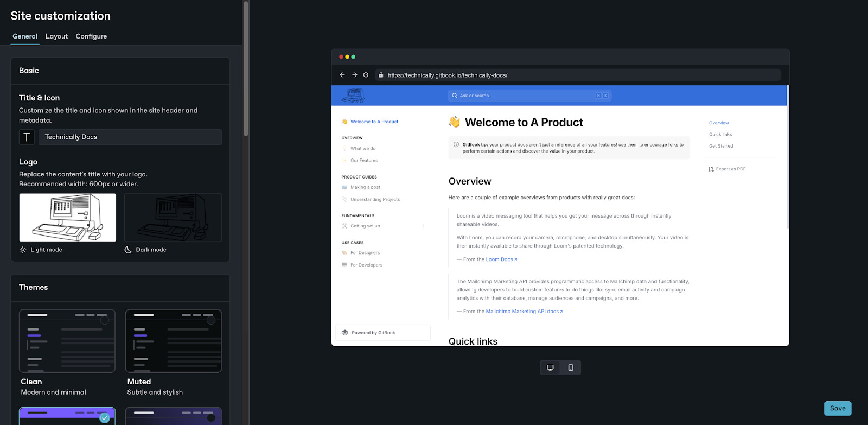Select the dark gradient theme card

[174, 416]
